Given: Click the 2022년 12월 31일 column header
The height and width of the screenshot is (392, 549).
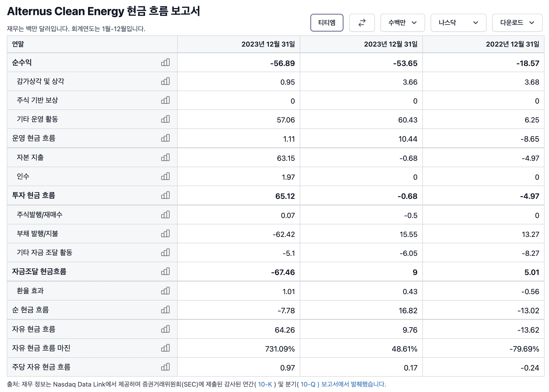Looking at the screenshot, I should click(512, 44).
